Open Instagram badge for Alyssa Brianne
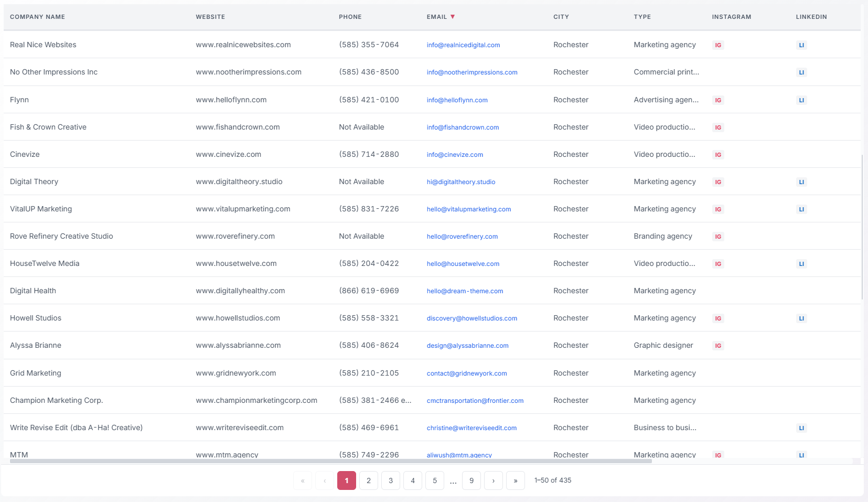Screen dimensions: 868x502 click(718, 346)
